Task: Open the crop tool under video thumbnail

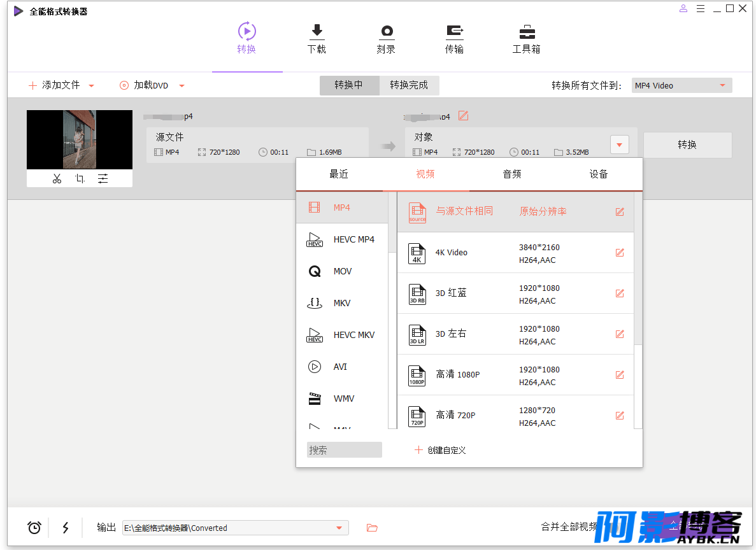Action: point(80,179)
